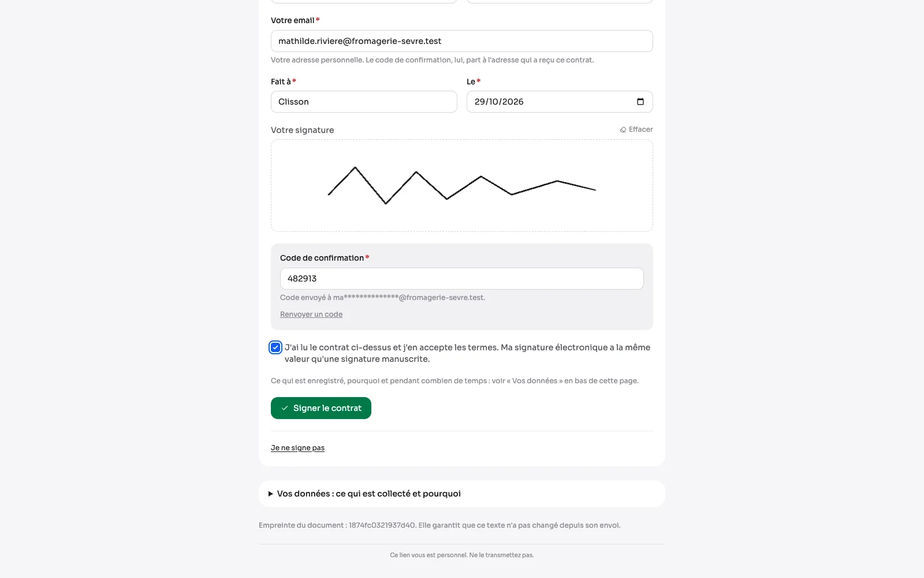Click the Votre signature label
Image resolution: width=924 pixels, height=578 pixels.
(x=303, y=130)
